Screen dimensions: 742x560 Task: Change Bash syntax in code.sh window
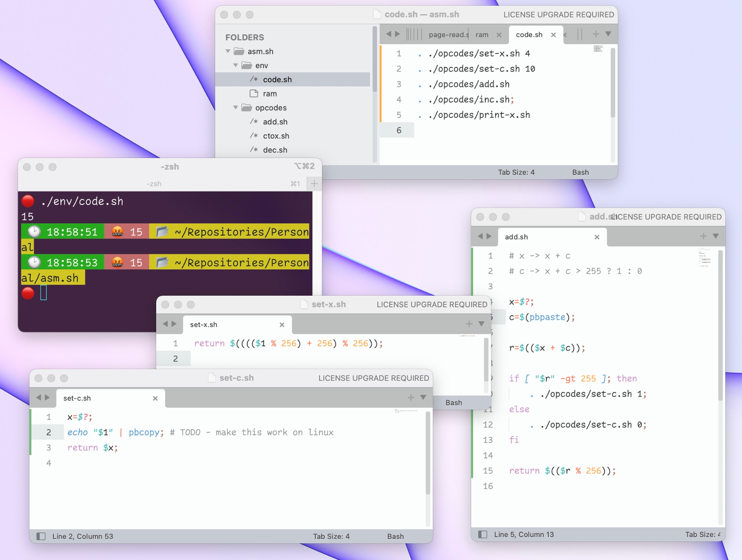pyautogui.click(x=580, y=172)
